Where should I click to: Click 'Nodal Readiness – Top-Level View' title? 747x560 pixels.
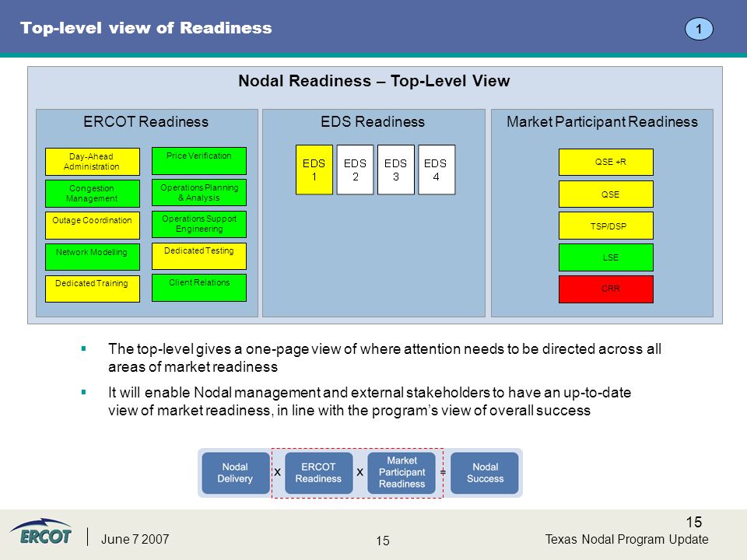click(374, 81)
